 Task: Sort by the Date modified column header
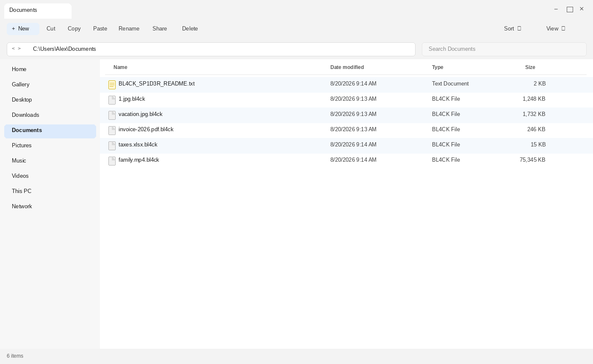(x=347, y=67)
